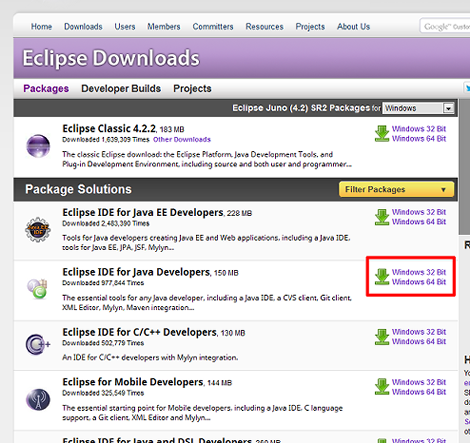Open the Downloads menu item
This screenshot has height=443, width=470.
click(83, 27)
